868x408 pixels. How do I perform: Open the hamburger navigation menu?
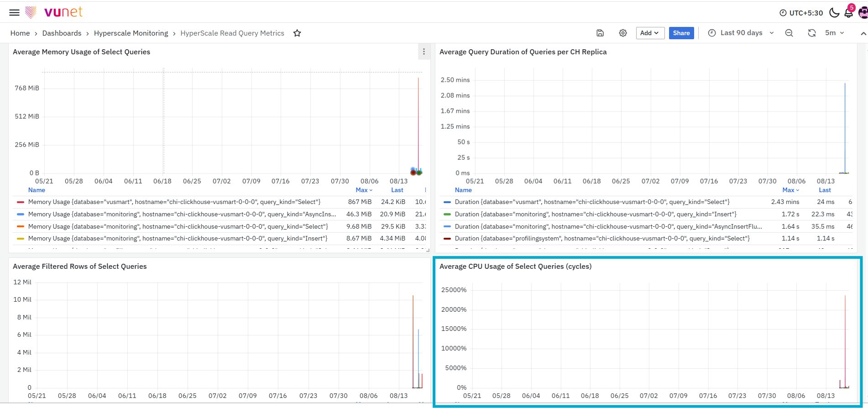[x=15, y=12]
